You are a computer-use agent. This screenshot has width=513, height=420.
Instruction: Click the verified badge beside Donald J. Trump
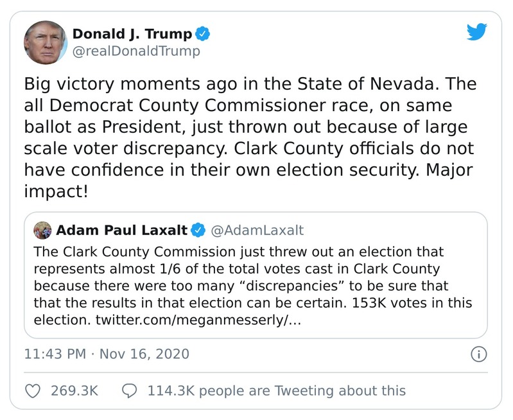202,33
